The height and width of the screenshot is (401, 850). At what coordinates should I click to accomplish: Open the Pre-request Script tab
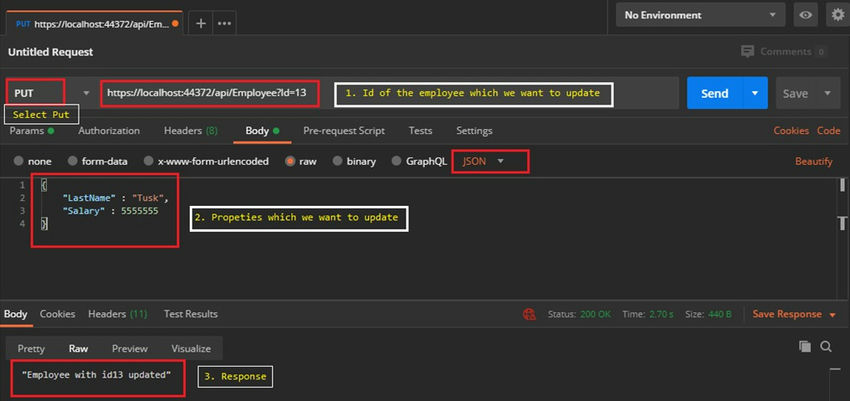(344, 131)
